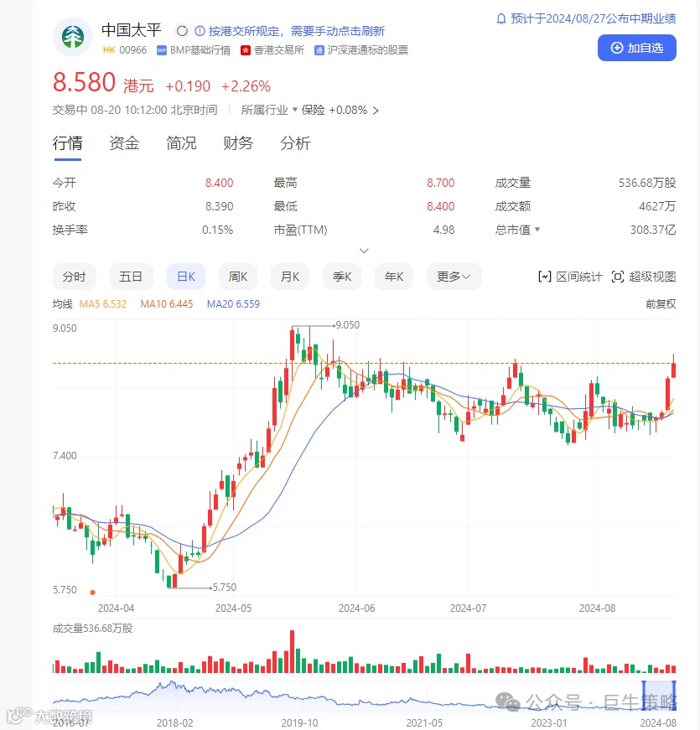The height and width of the screenshot is (730, 700).
Task: Click the refresh icon next to 中国太平
Action: tap(182, 31)
